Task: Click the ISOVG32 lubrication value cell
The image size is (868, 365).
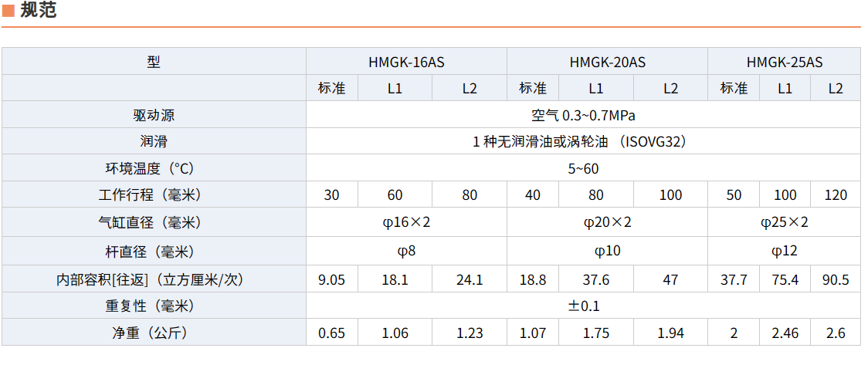Action: [x=584, y=141]
